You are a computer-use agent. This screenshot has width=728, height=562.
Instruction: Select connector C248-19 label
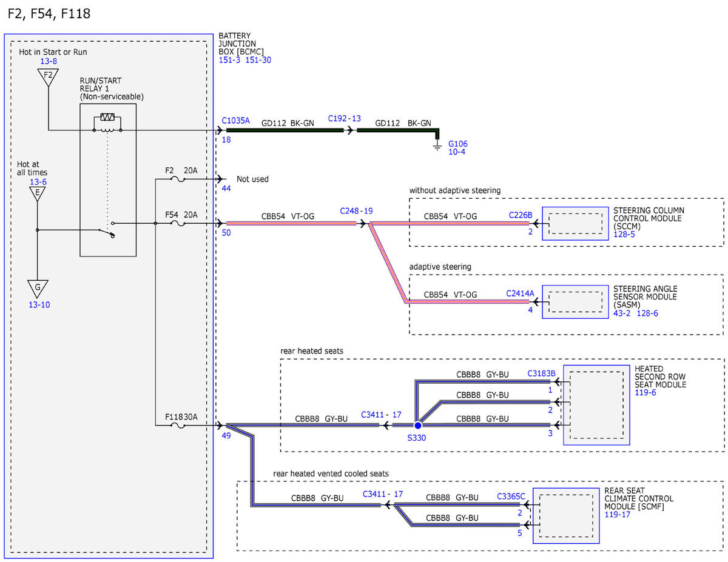click(x=356, y=212)
